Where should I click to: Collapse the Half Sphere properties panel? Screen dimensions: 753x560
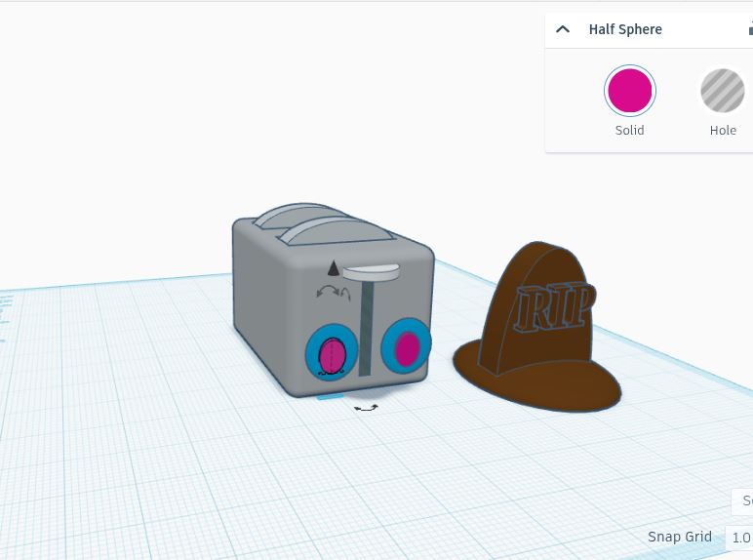click(563, 29)
